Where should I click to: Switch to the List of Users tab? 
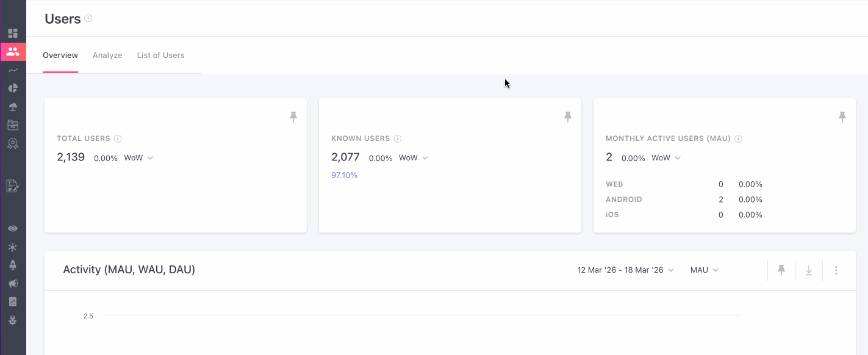[x=160, y=56]
